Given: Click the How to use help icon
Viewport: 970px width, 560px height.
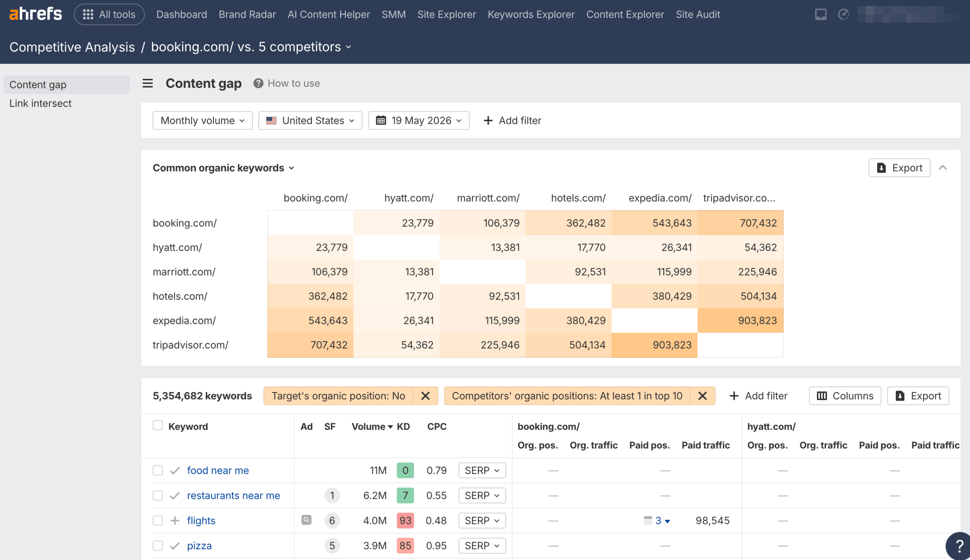Looking at the screenshot, I should pos(258,83).
